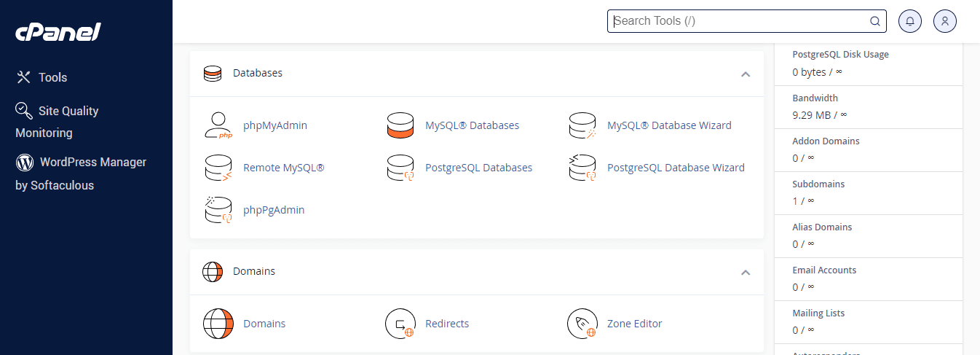
Task: Collapse the Databases section chevron
Action: [x=745, y=74]
